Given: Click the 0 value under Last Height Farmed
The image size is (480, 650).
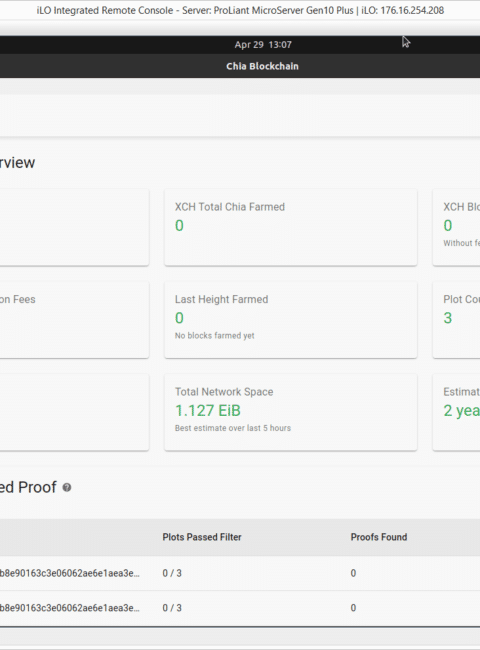Looking at the screenshot, I should [x=179, y=318].
